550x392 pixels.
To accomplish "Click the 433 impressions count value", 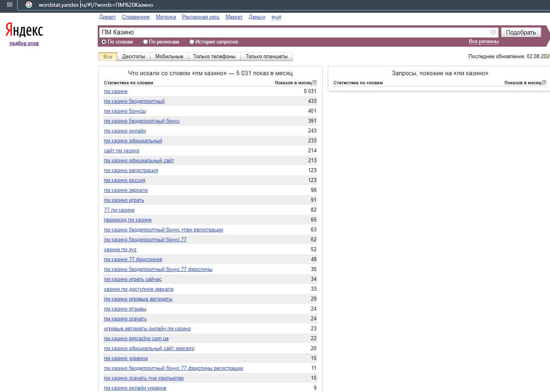I will [x=312, y=101].
